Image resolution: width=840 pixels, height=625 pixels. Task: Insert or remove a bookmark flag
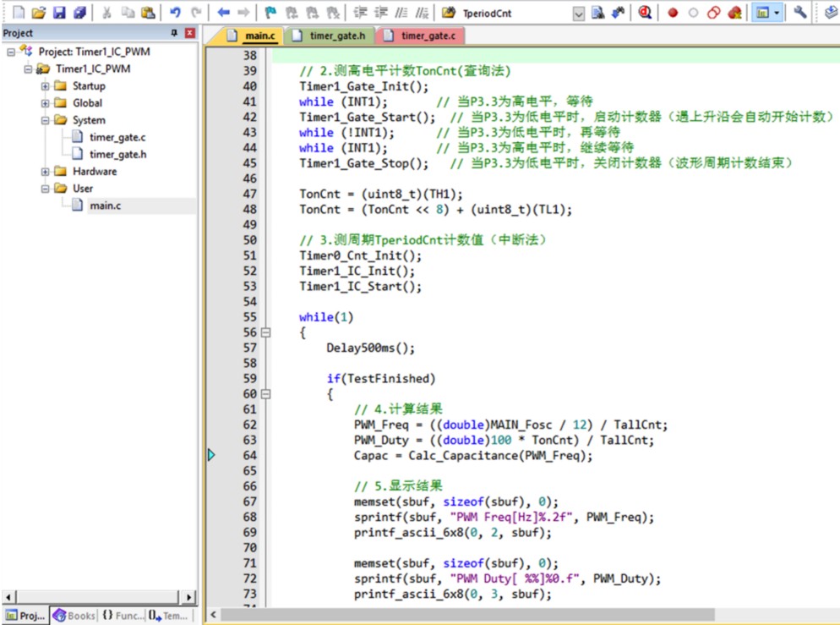coord(271,13)
